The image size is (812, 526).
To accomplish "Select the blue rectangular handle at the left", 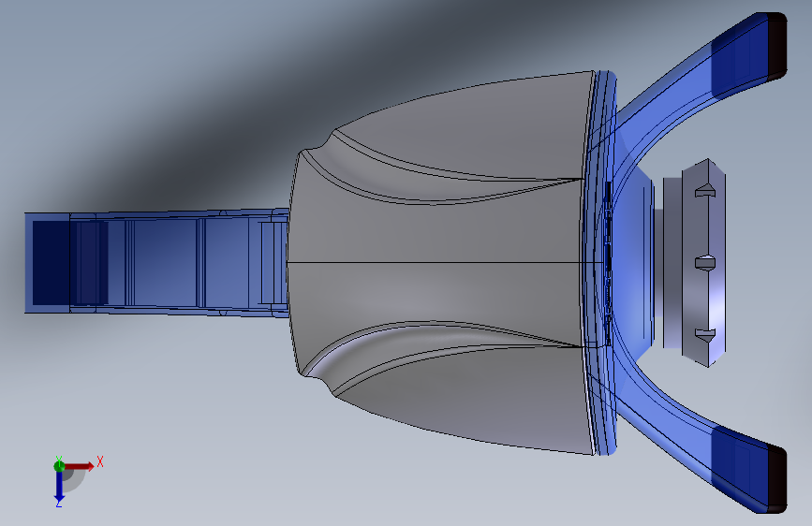I will click(156, 262).
